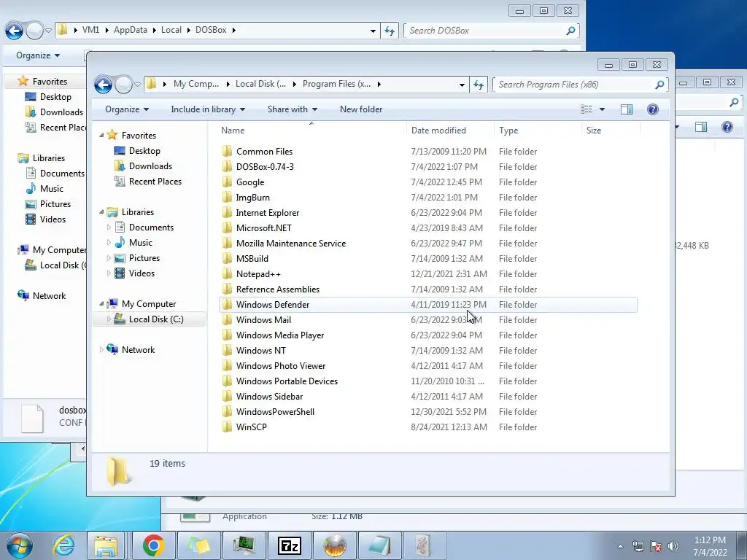Collapse the Favorites group in navigation pane
The width and height of the screenshot is (747, 560).
click(101, 135)
